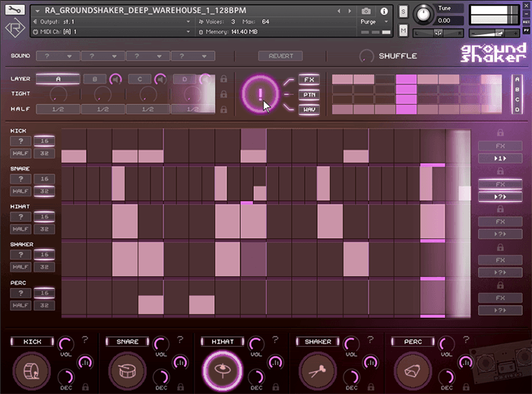Open the Output st. 1 dropdown
The width and height of the screenshot is (532, 394).
(x=112, y=22)
